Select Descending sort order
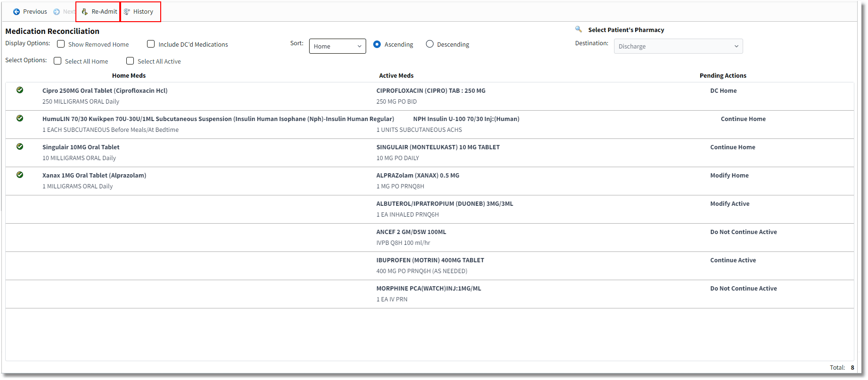This screenshot has width=868, height=380. [x=430, y=44]
